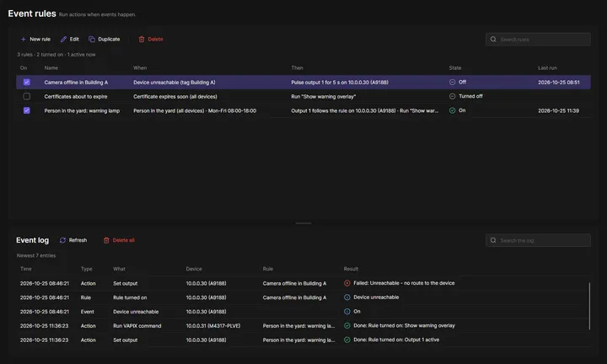
Task: Enable the Certificates about to expire checkbox
Action: [x=27, y=96]
